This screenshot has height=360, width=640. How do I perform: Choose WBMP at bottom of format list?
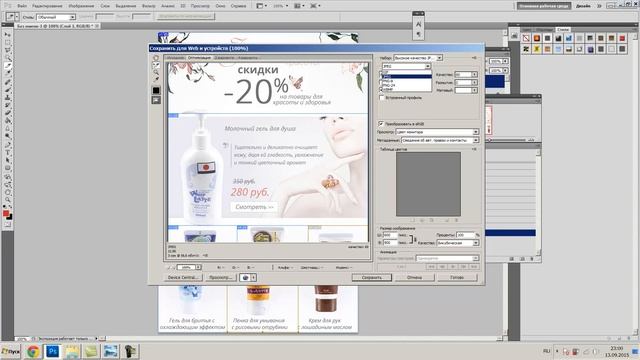pos(406,89)
